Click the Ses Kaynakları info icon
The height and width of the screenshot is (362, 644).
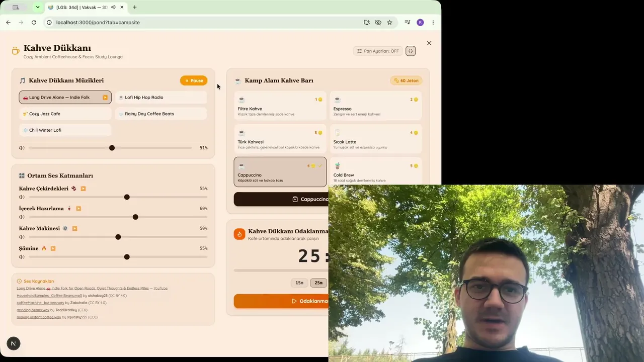[x=19, y=281]
